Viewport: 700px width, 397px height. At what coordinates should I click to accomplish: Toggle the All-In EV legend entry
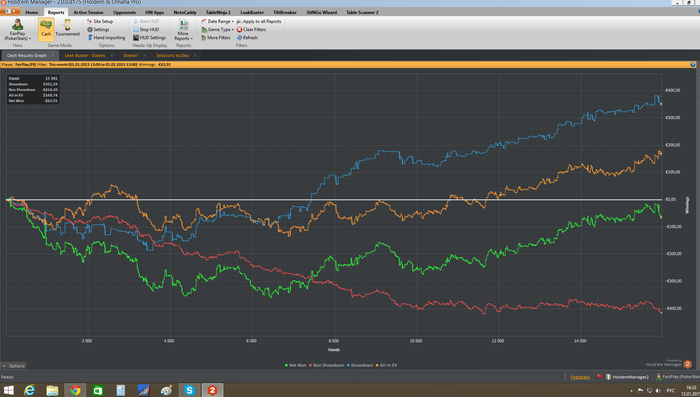pyautogui.click(x=387, y=365)
